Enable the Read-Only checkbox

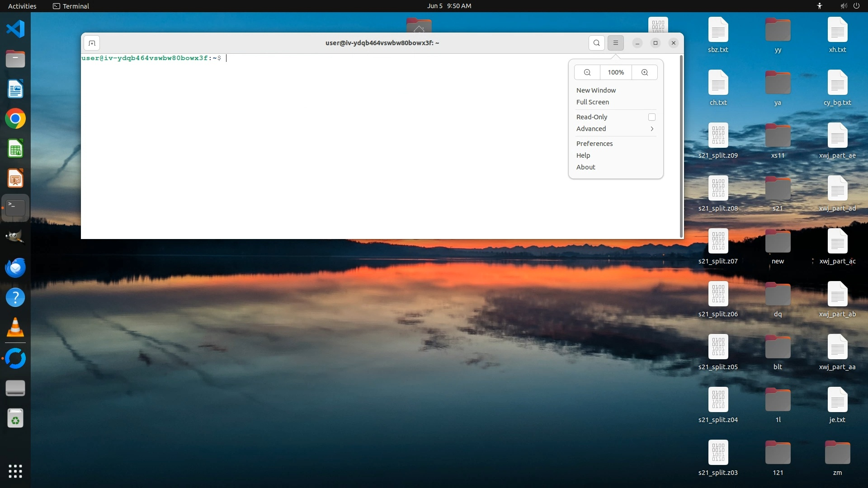[x=651, y=117]
